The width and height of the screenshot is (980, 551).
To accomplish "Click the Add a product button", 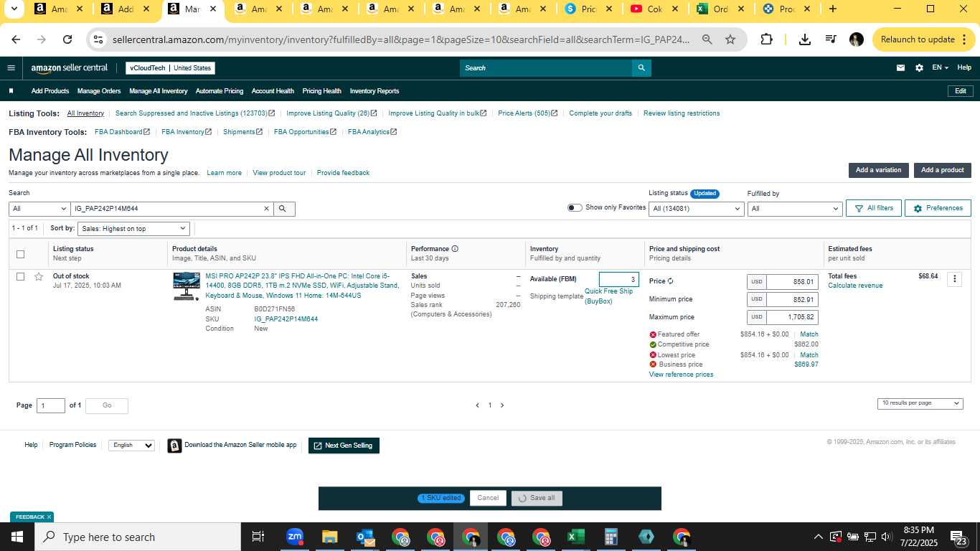I will 943,170.
